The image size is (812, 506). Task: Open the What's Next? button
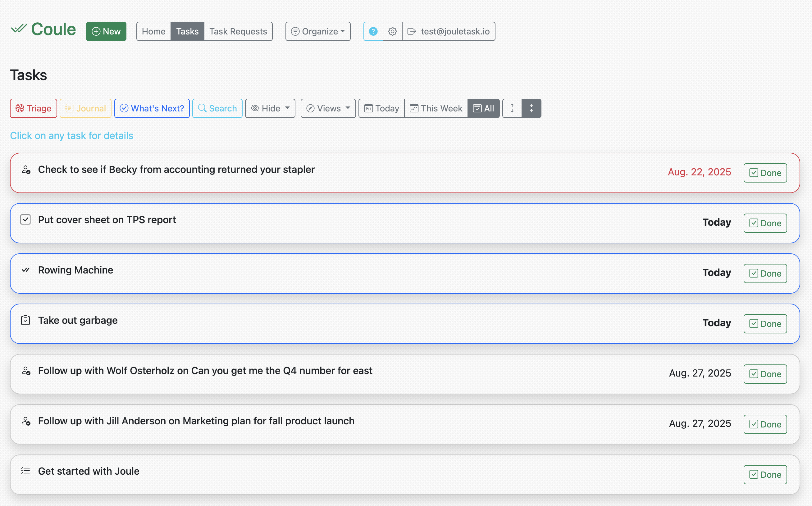pos(152,108)
